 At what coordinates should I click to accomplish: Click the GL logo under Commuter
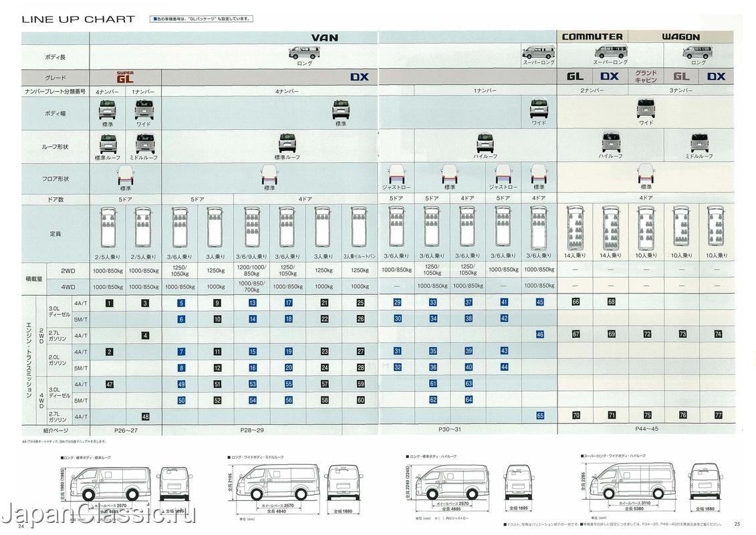(575, 76)
